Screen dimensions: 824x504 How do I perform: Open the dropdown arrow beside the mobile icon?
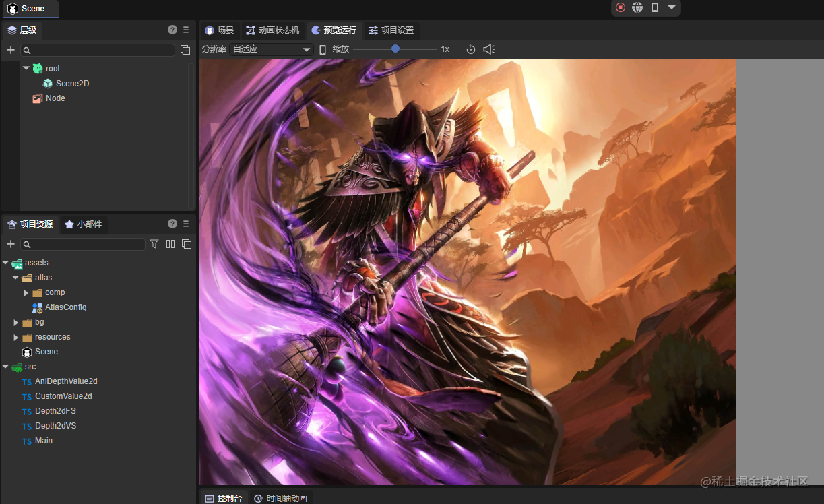(672, 7)
